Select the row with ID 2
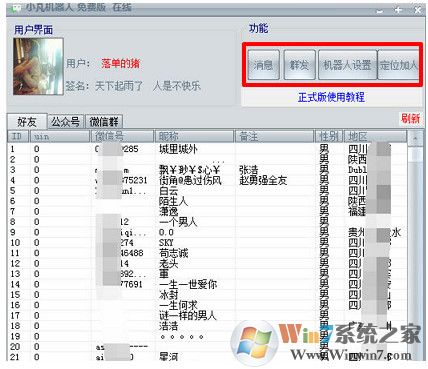The image size is (428, 369). 208,159
